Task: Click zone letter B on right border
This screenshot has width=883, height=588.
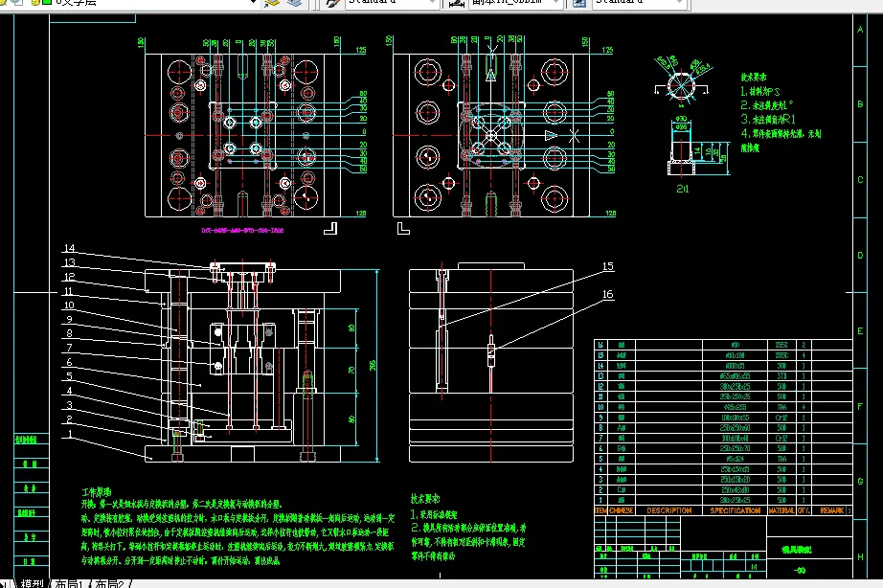Action: click(860, 104)
